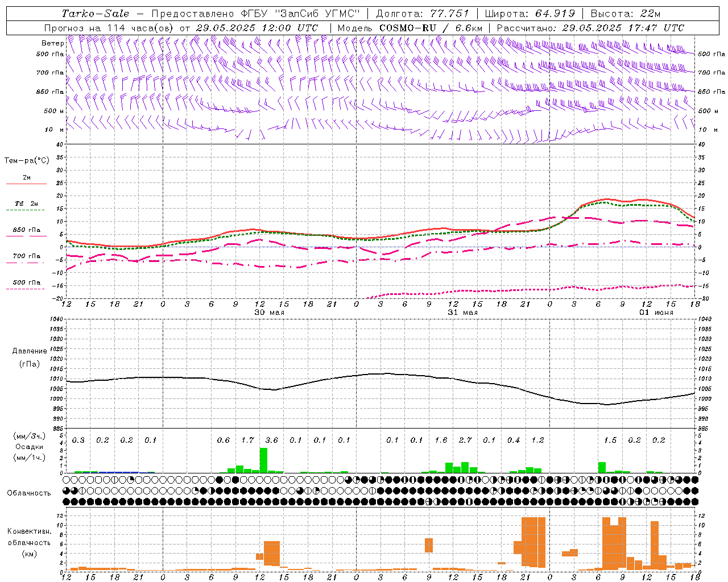728x582 pixels.
Task: Click the '31 мая' date label
Action: (x=463, y=312)
